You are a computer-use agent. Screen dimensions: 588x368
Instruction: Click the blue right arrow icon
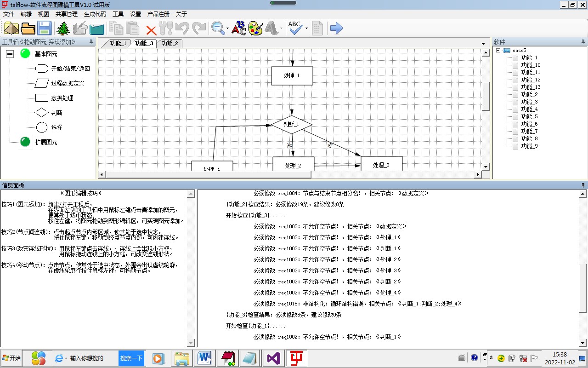coord(337,29)
